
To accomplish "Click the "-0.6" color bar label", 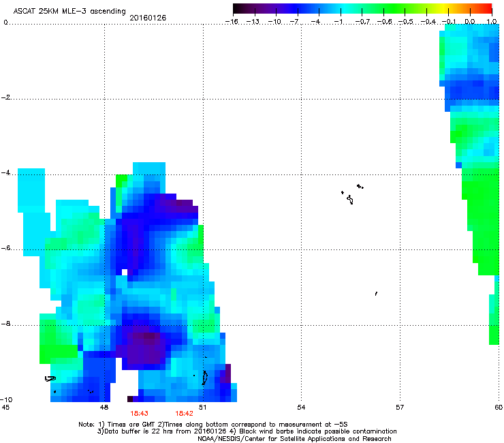I will (x=384, y=22).
